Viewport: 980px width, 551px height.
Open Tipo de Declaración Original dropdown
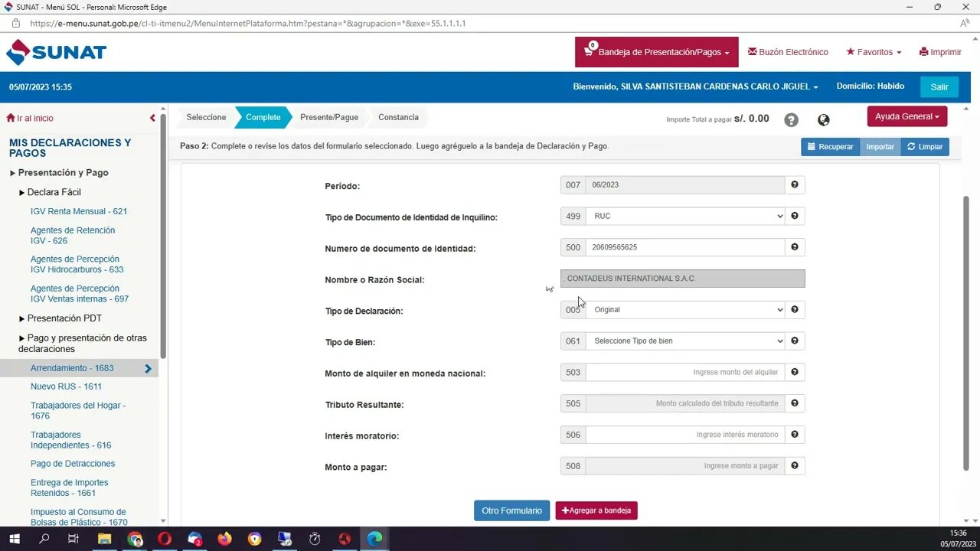(685, 309)
